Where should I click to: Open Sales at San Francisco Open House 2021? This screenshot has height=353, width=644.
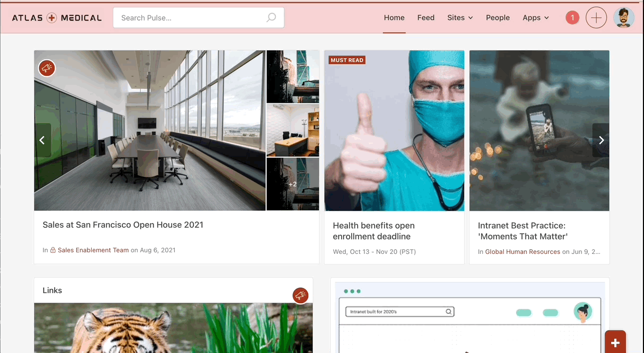pyautogui.click(x=123, y=225)
